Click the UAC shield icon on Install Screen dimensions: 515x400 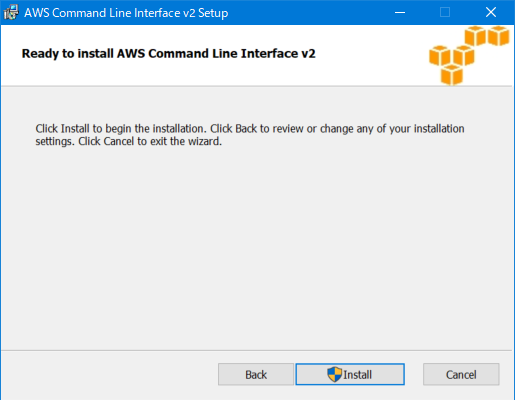334,374
